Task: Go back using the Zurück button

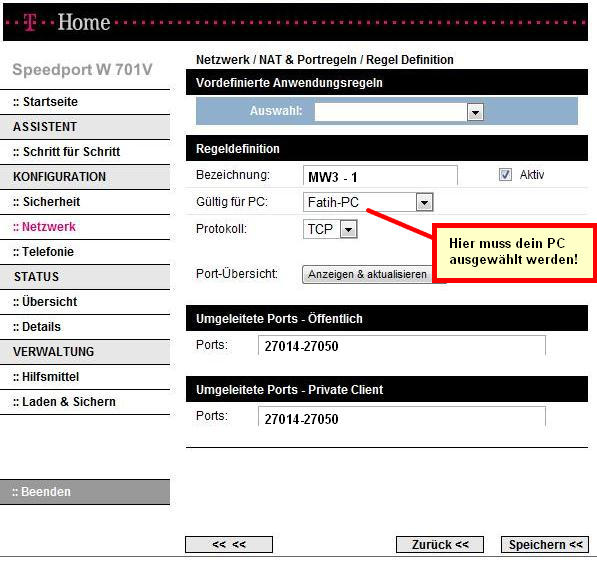Action: tap(440, 544)
